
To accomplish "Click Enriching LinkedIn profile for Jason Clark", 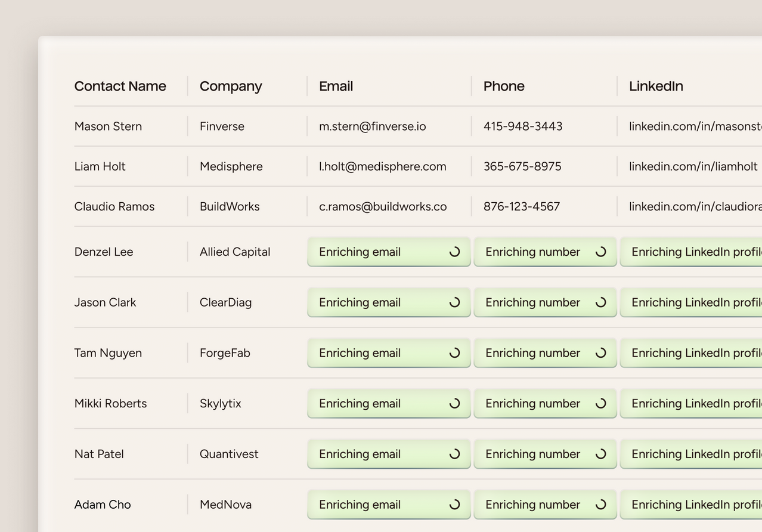I will coord(691,302).
